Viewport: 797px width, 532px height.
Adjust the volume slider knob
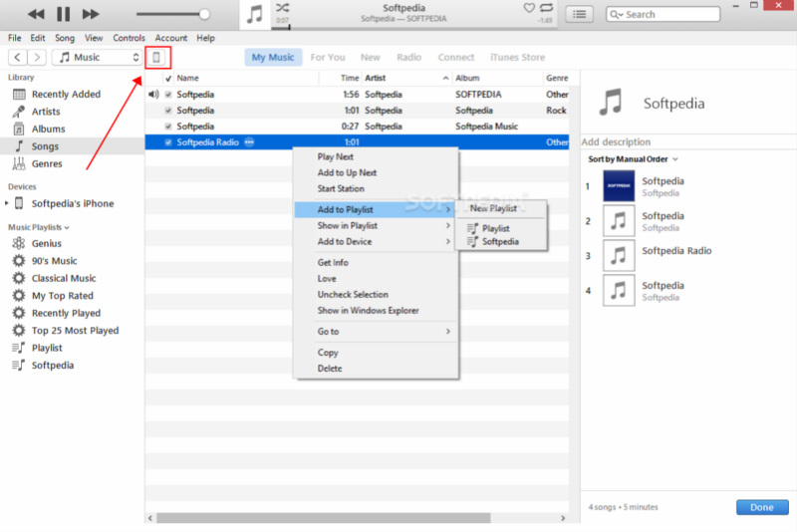click(x=204, y=14)
